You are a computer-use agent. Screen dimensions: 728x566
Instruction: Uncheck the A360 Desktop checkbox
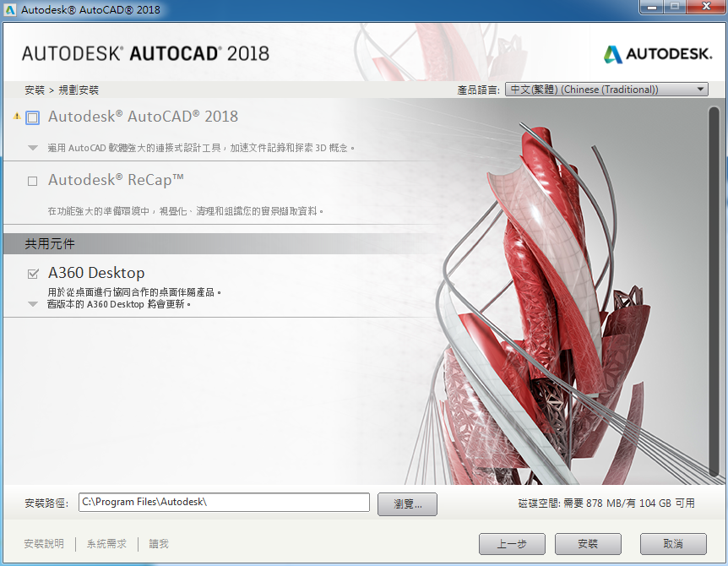33,274
